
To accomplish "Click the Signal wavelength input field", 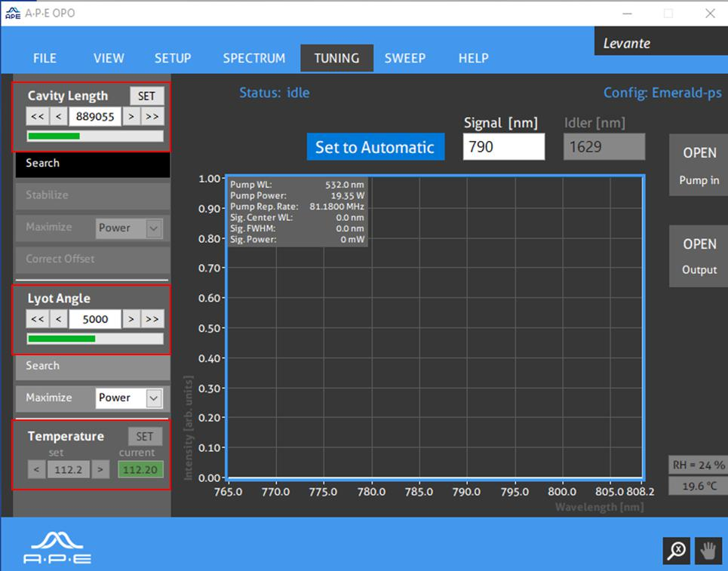I will (x=503, y=147).
